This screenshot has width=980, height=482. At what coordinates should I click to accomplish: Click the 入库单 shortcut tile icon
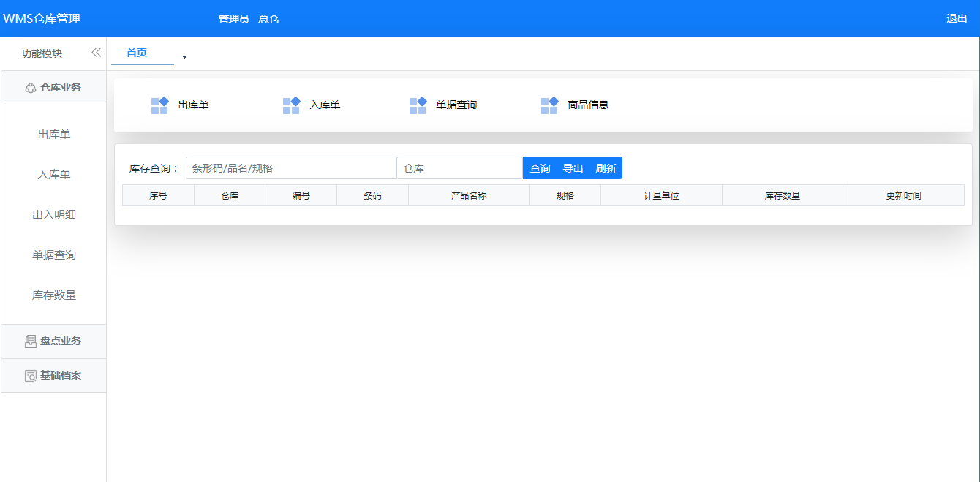coord(291,105)
